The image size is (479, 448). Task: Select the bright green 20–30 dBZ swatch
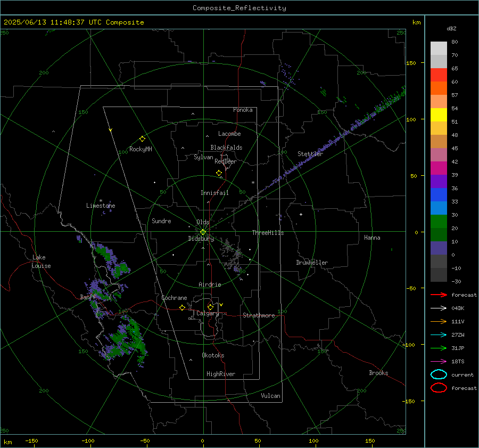point(439,222)
